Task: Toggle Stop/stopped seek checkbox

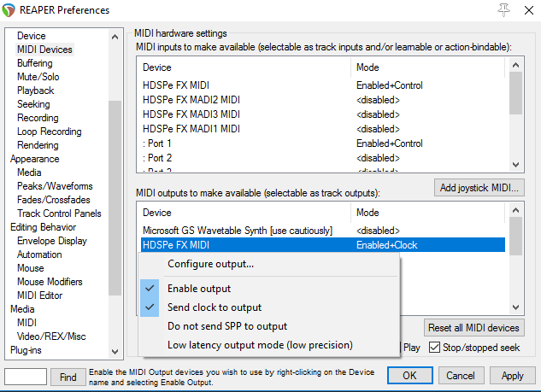Action: [x=435, y=347]
